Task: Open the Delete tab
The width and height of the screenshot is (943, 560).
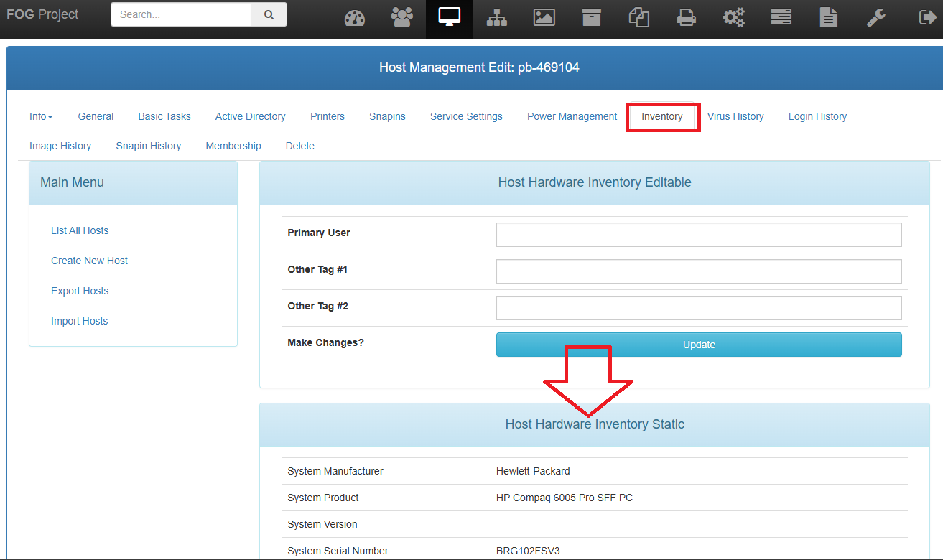Action: click(x=299, y=146)
